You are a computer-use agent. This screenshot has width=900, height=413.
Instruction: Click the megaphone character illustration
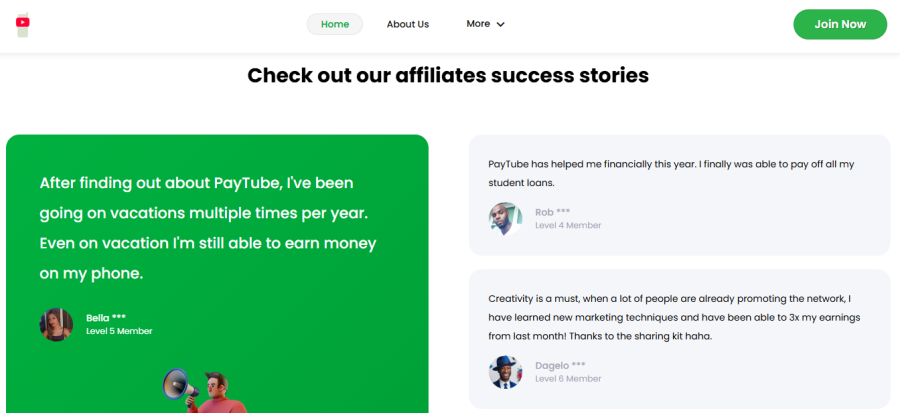click(202, 390)
